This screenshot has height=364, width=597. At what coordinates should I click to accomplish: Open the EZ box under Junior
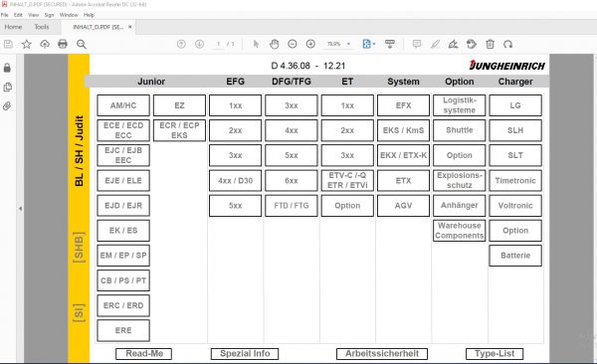(179, 105)
